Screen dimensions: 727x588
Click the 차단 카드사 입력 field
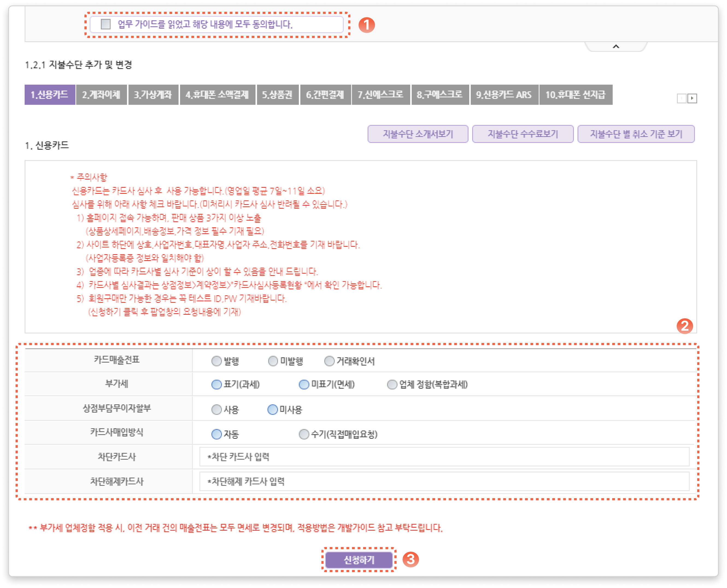click(444, 457)
